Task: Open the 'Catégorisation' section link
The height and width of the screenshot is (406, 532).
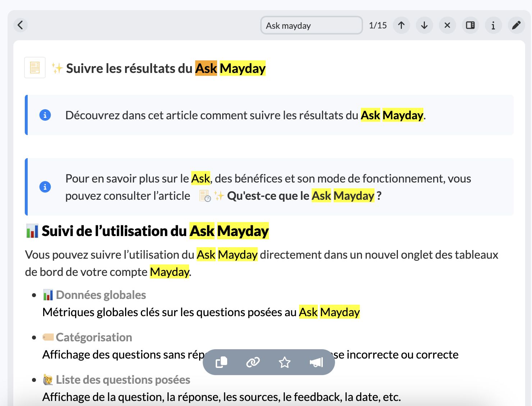Action: [94, 337]
